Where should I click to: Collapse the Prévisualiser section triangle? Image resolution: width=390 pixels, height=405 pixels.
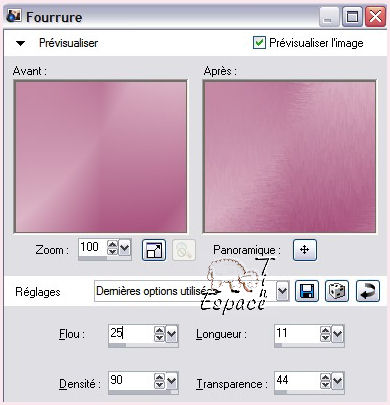21,43
